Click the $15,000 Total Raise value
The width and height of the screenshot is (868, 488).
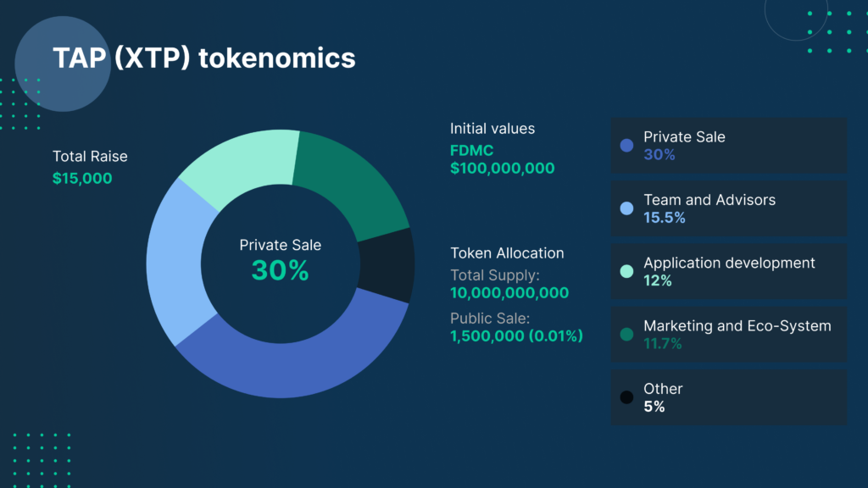click(82, 178)
